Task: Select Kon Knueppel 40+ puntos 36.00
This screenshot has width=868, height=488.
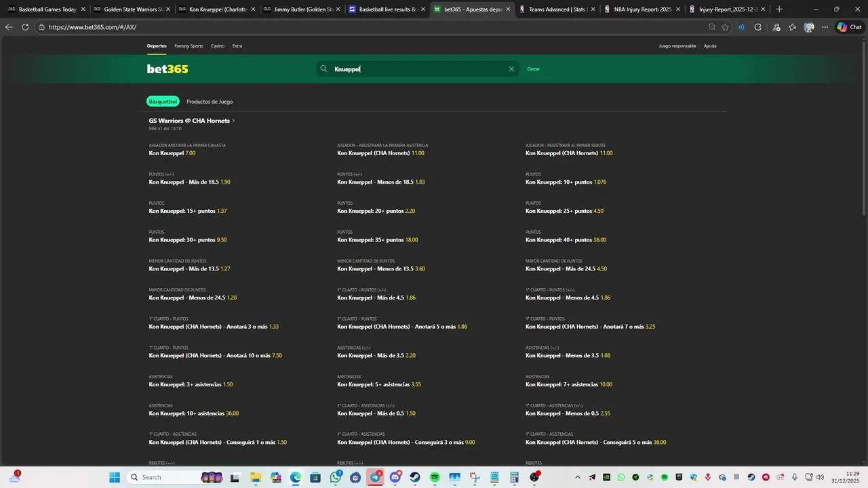Action: [x=566, y=240]
